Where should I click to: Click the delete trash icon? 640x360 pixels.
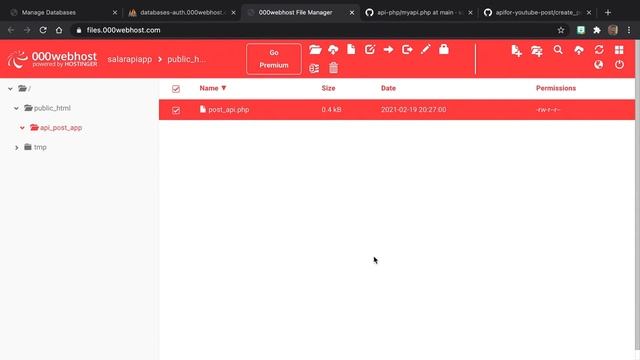pyautogui.click(x=333, y=68)
